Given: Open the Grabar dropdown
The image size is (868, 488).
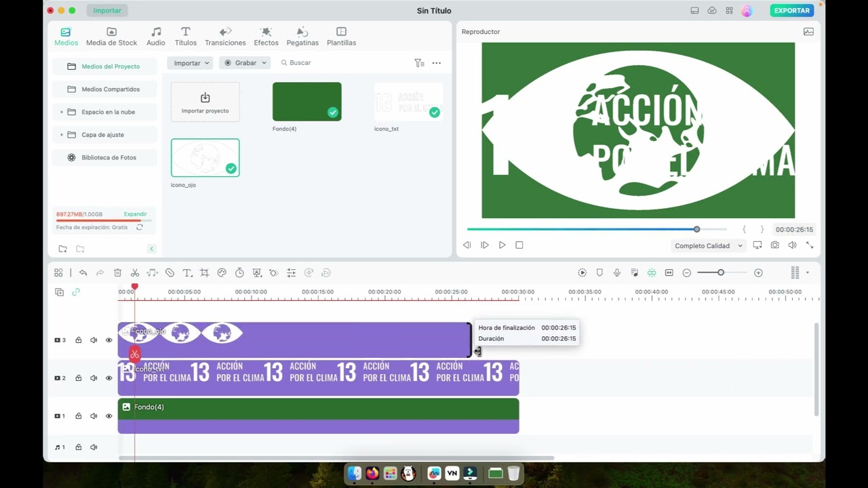Looking at the screenshot, I should pyautogui.click(x=245, y=62).
